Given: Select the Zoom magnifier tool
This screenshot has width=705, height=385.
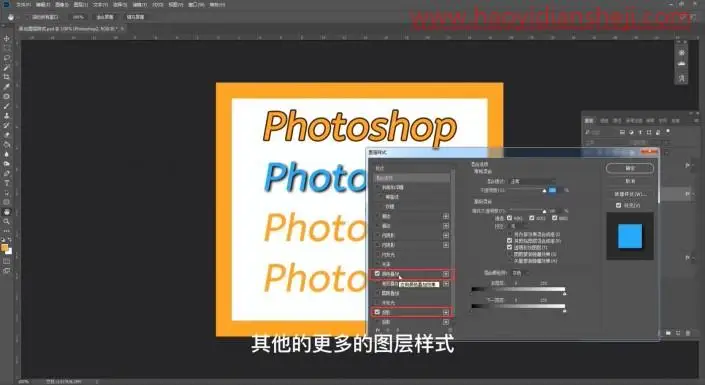Looking at the screenshot, I should tap(6, 221).
